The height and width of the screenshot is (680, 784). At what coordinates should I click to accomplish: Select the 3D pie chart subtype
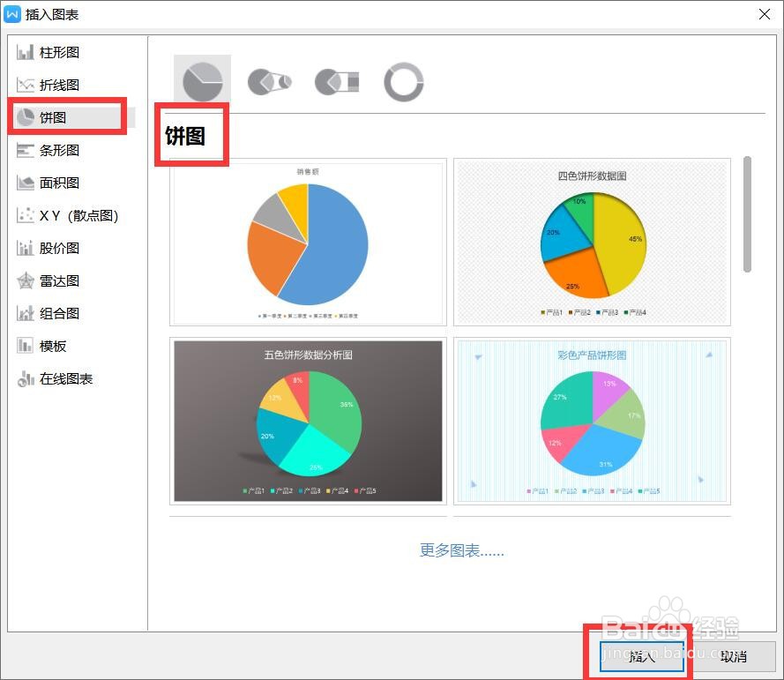click(269, 81)
